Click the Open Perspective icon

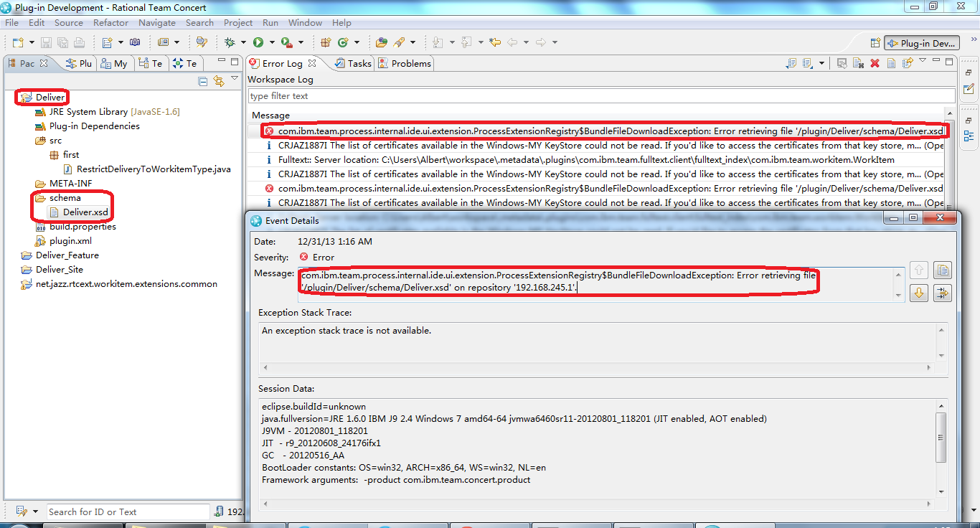tap(875, 43)
